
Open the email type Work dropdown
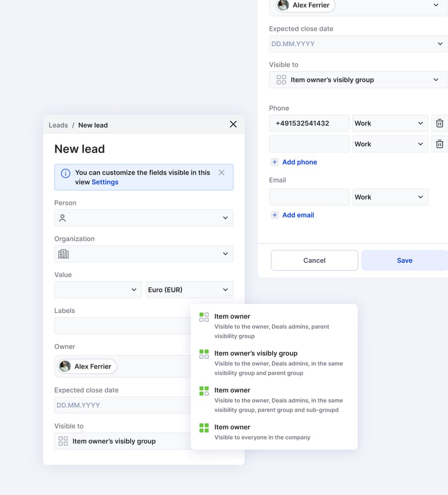390,197
